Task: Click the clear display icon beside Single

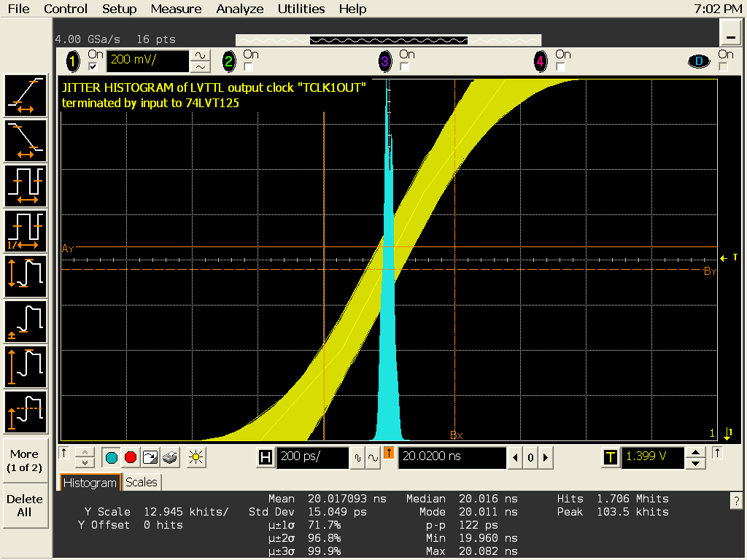Action: (x=170, y=458)
